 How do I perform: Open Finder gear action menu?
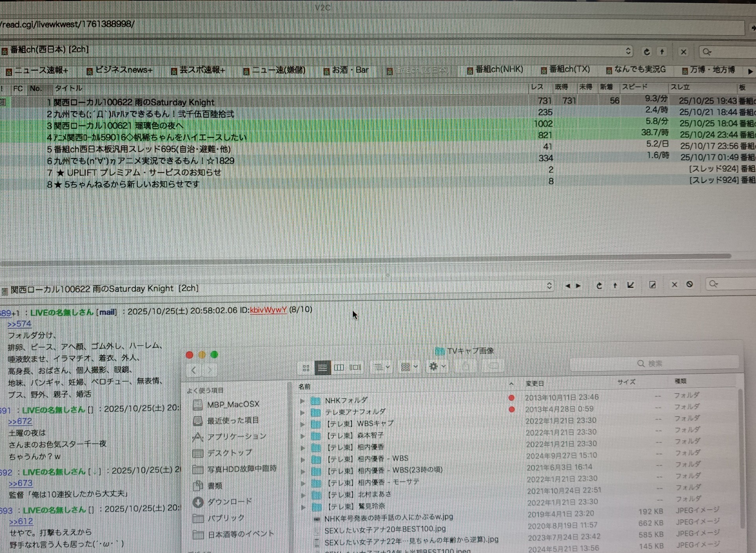point(437,367)
